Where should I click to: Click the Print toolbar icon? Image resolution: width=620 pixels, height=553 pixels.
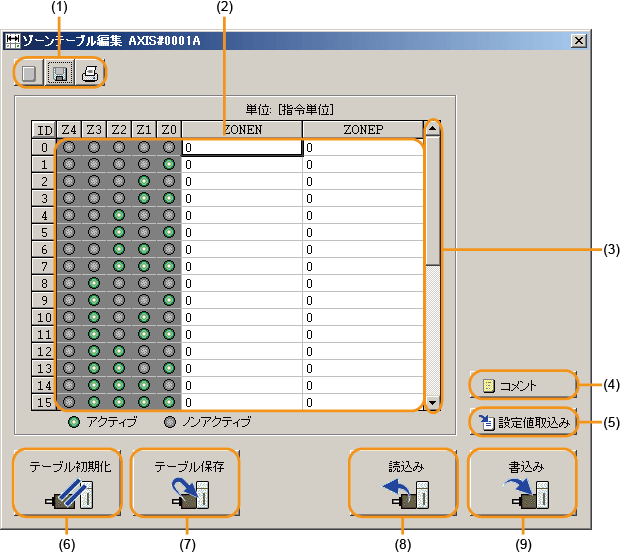(90, 73)
